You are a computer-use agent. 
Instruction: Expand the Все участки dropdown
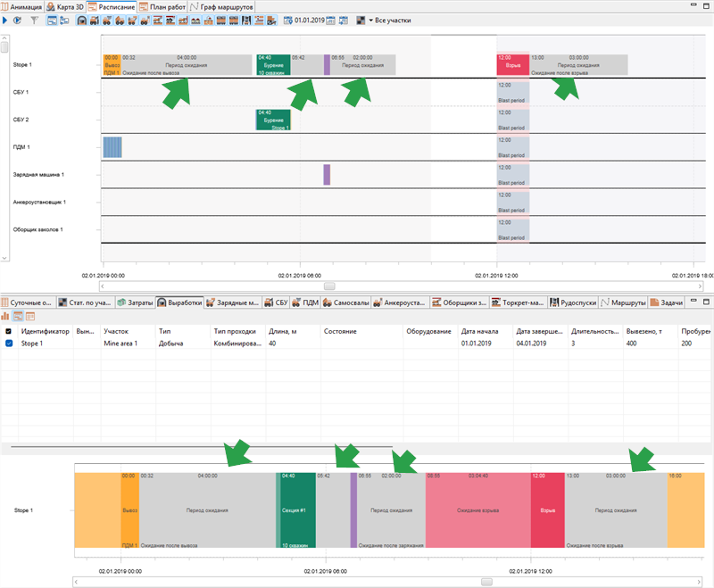tap(390, 20)
